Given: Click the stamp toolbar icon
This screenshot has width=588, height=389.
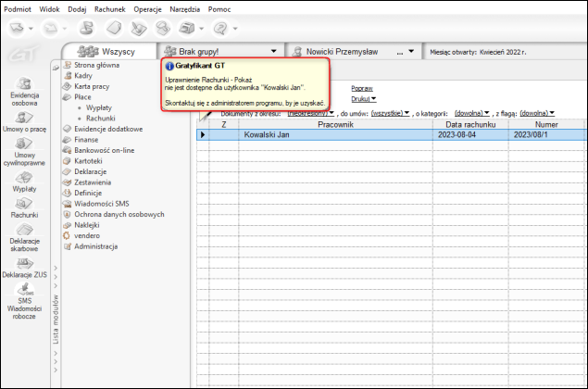Looking at the screenshot, I should pyautogui.click(x=163, y=28).
